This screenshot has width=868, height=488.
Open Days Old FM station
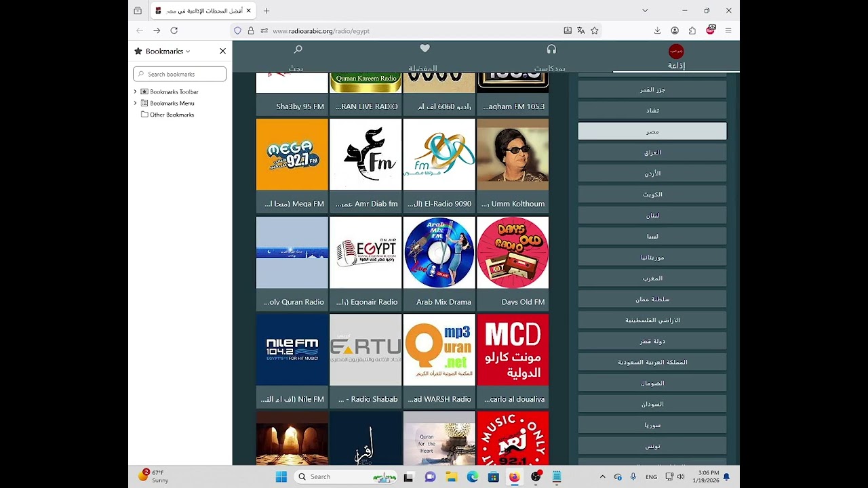click(x=513, y=252)
